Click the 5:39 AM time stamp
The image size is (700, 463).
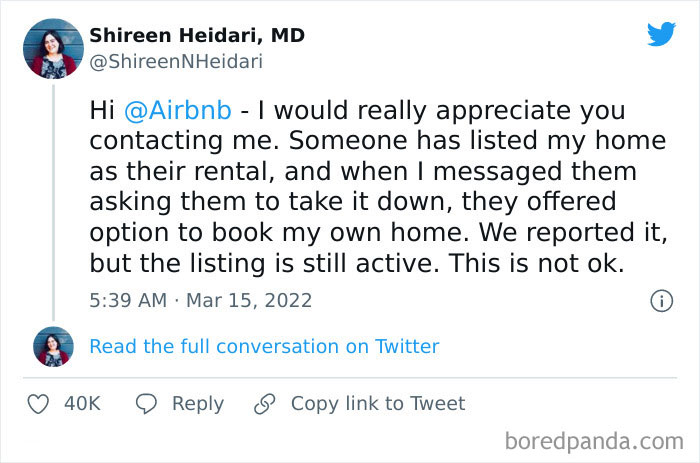130,300
